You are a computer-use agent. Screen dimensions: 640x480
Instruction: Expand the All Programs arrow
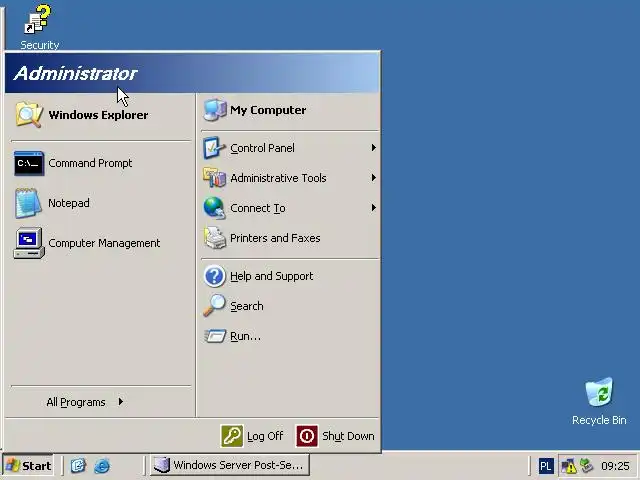(120, 402)
